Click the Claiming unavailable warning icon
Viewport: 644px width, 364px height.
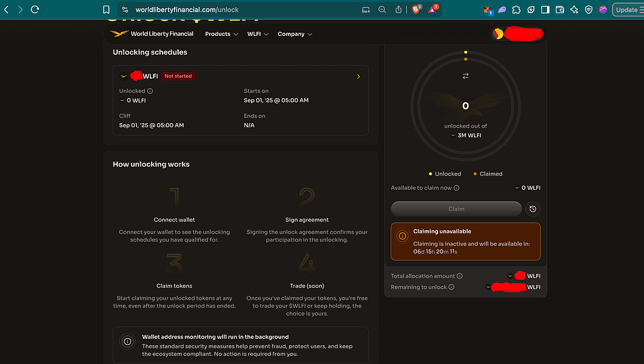click(x=402, y=236)
